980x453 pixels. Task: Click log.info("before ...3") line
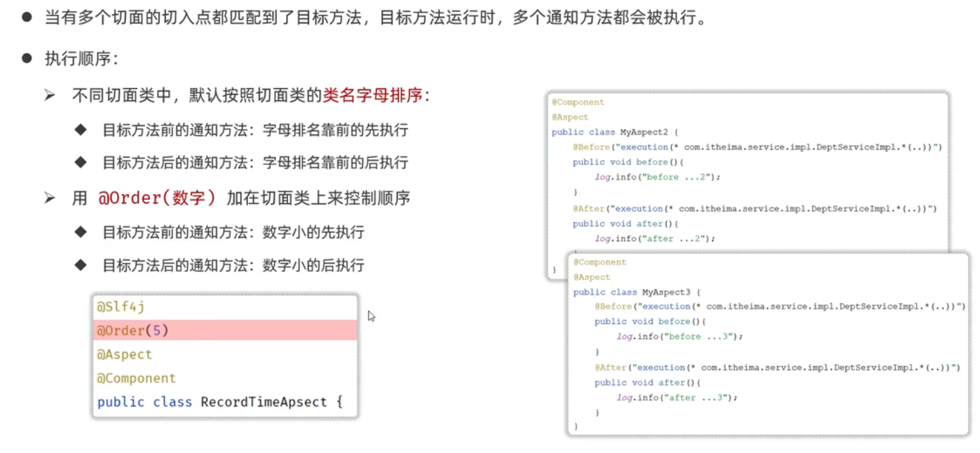(680, 336)
